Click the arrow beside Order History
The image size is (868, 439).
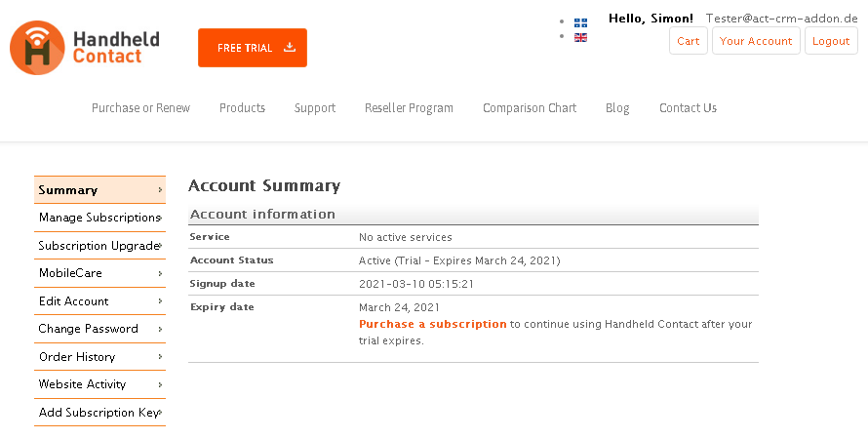(160, 356)
